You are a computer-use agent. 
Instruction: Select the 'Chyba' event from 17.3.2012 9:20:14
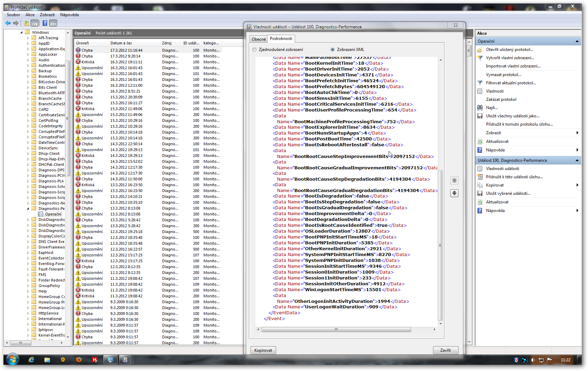coord(148,56)
